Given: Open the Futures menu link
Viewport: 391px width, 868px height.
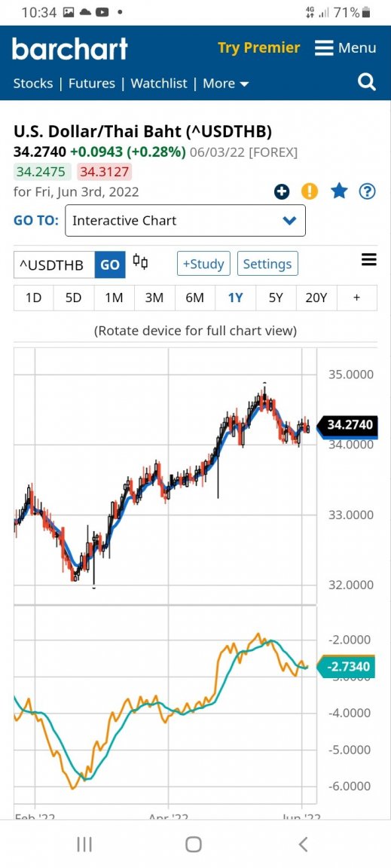Looking at the screenshot, I should pyautogui.click(x=92, y=84).
